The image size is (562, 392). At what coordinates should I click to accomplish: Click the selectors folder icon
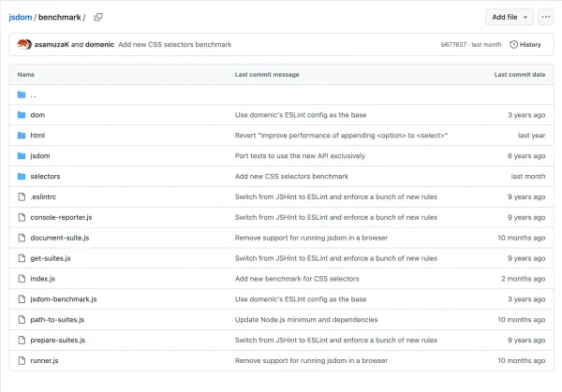tap(22, 176)
